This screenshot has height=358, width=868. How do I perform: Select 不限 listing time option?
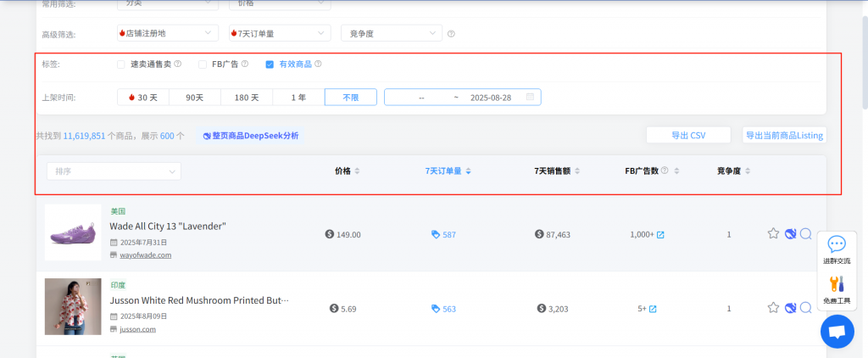pyautogui.click(x=351, y=97)
